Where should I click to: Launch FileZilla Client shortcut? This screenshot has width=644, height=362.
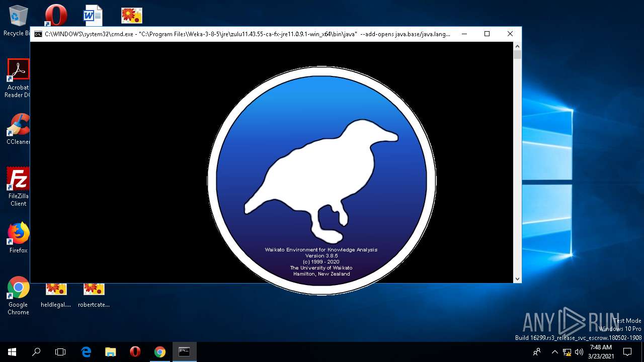tap(18, 187)
